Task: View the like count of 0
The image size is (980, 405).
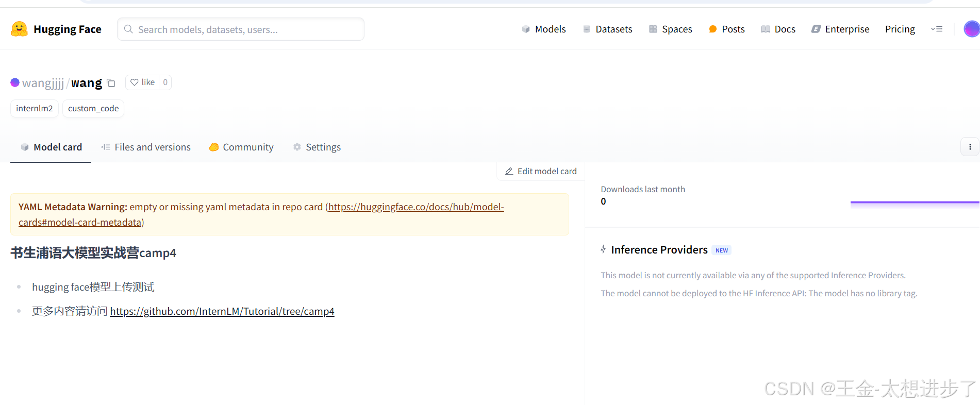Action: [x=165, y=82]
